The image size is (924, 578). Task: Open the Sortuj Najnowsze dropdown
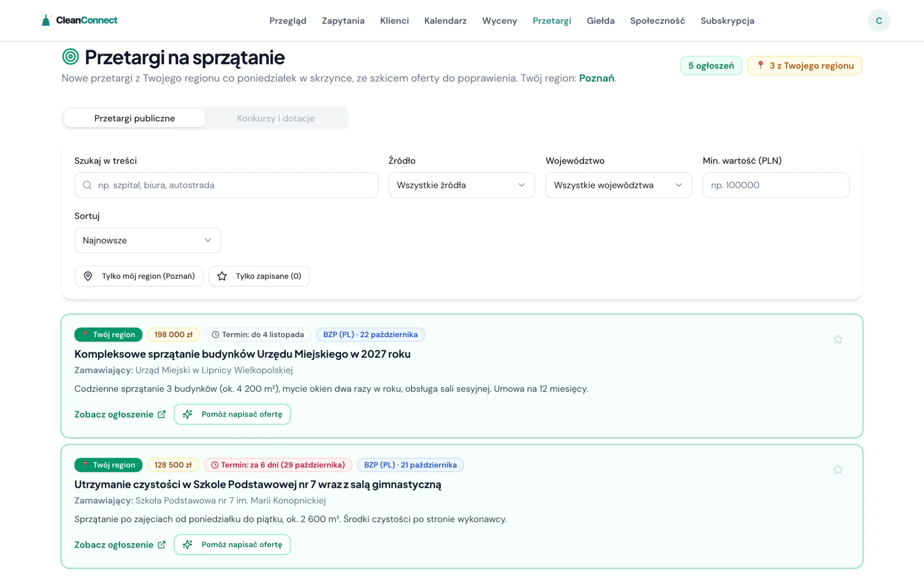[x=148, y=240]
